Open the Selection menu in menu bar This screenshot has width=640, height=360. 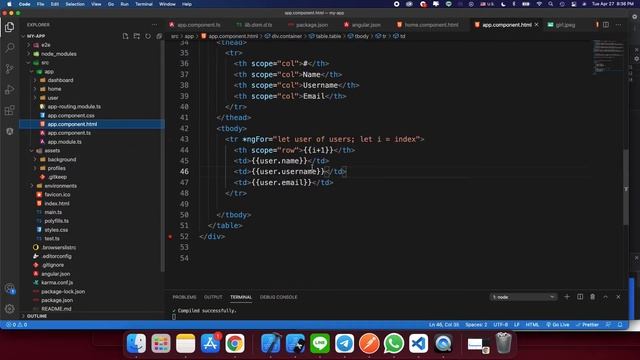pyautogui.click(x=75, y=4)
